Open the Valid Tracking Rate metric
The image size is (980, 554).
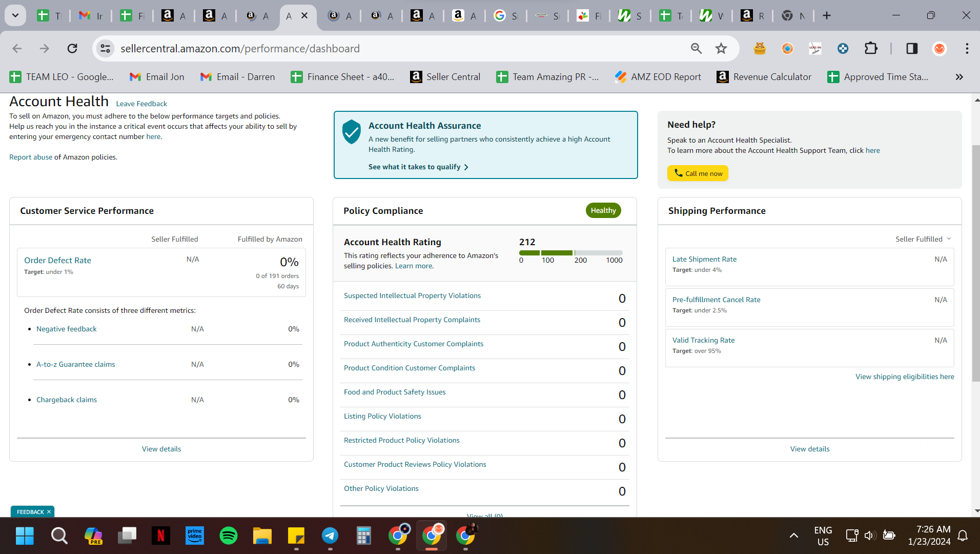[703, 340]
